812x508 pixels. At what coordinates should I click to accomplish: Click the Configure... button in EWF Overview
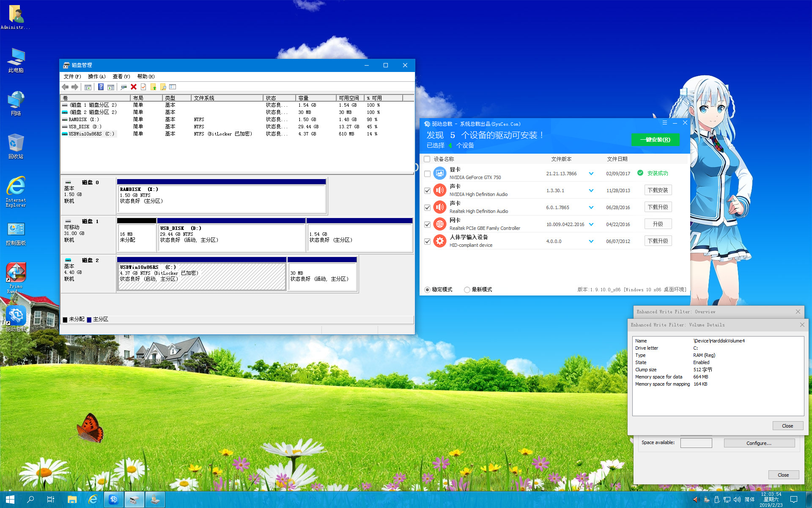click(x=759, y=443)
